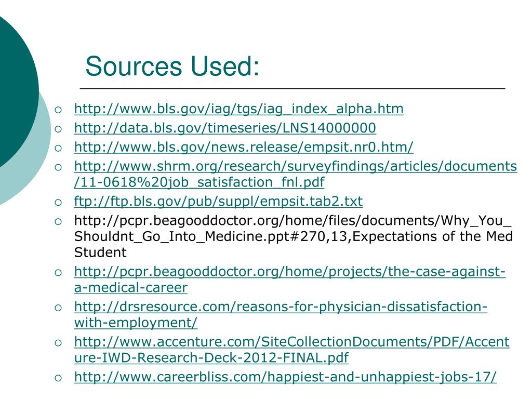Open the bls.gov iag_index_alpha.htm link
532x399 pixels.
click(238, 109)
